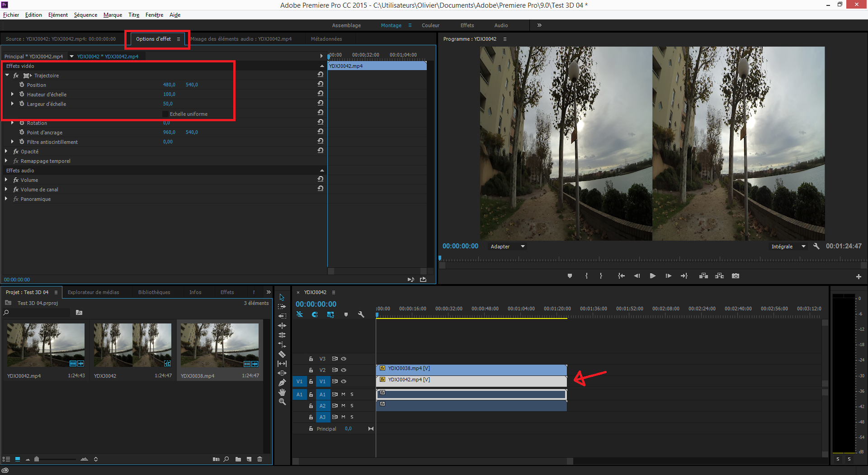Expand Hauteur d'échelle property
Image resolution: width=868 pixels, height=475 pixels.
coord(12,94)
